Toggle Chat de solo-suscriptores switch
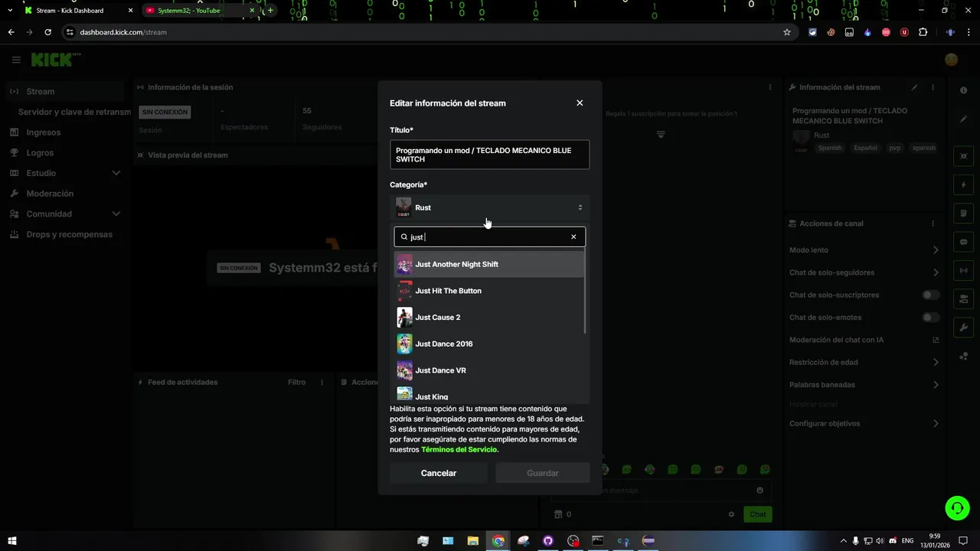This screenshot has width=980, height=551. pyautogui.click(x=930, y=295)
